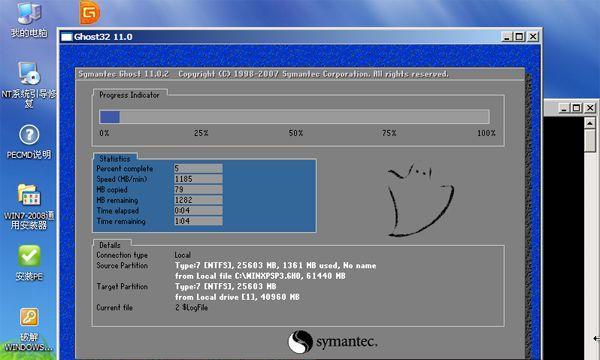
Task: Launch the NT系统引导修复 desktop icon
Action: tap(29, 85)
